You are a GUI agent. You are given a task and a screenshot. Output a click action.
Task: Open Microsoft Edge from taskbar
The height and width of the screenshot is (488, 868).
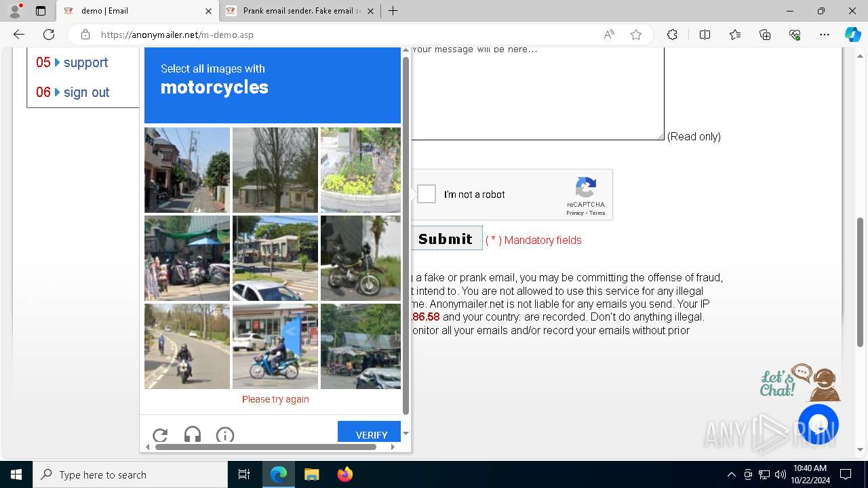pos(279,474)
